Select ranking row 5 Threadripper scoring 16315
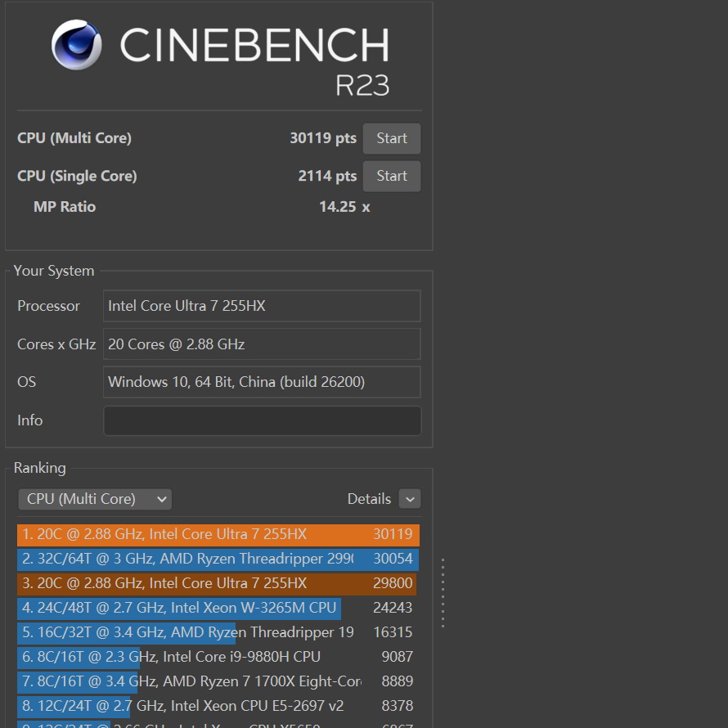This screenshot has height=728, width=728. pyautogui.click(x=218, y=633)
